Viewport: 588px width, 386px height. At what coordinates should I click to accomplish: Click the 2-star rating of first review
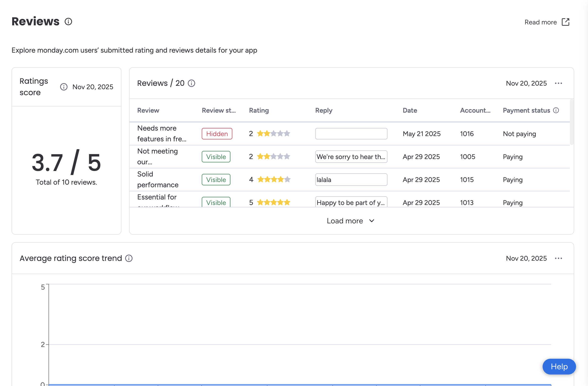pyautogui.click(x=273, y=134)
